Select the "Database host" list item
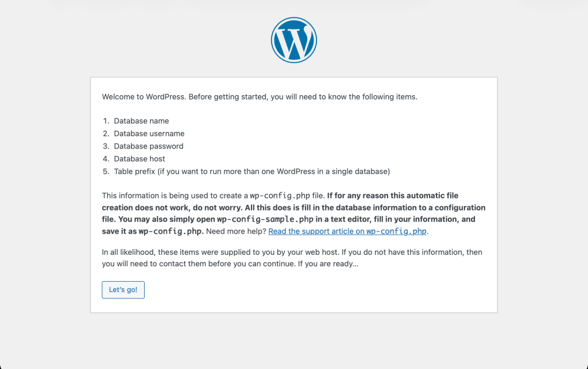The image size is (588, 369). (140, 159)
